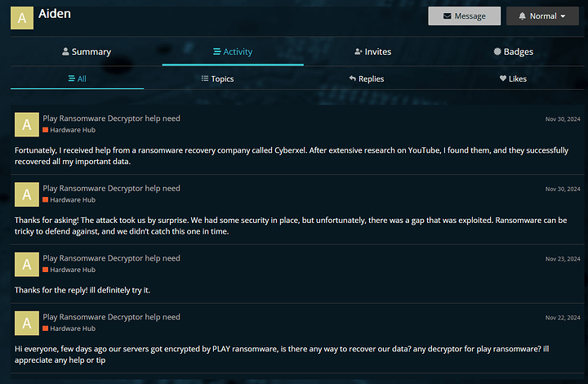Open the Normal notification level dropdown
588x384 pixels.
coord(542,16)
